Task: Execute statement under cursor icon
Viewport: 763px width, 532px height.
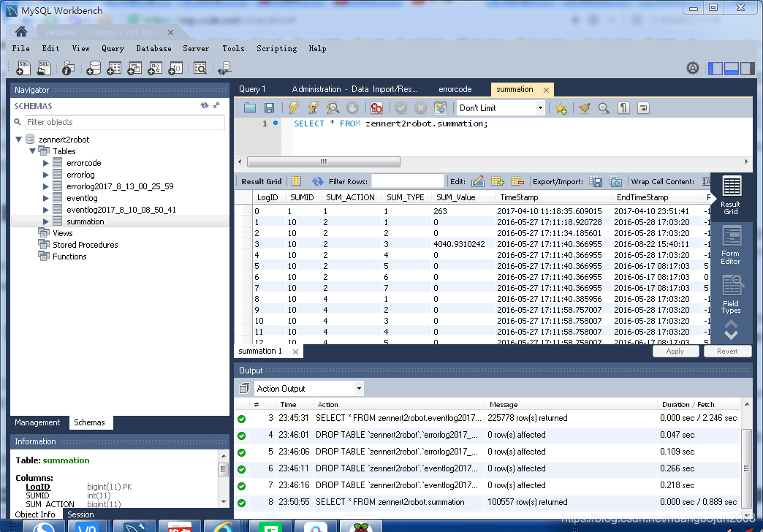Action: coord(313,107)
